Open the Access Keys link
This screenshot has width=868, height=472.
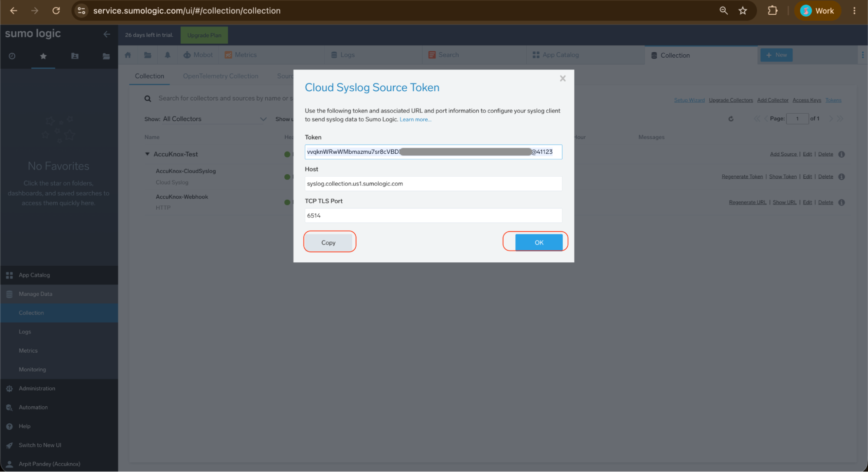tap(807, 100)
